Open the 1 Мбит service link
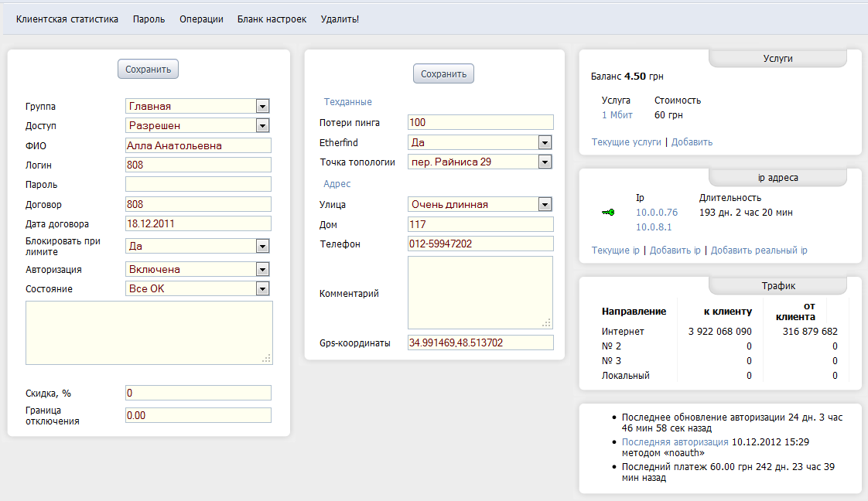This screenshot has width=868, height=501. [617, 115]
